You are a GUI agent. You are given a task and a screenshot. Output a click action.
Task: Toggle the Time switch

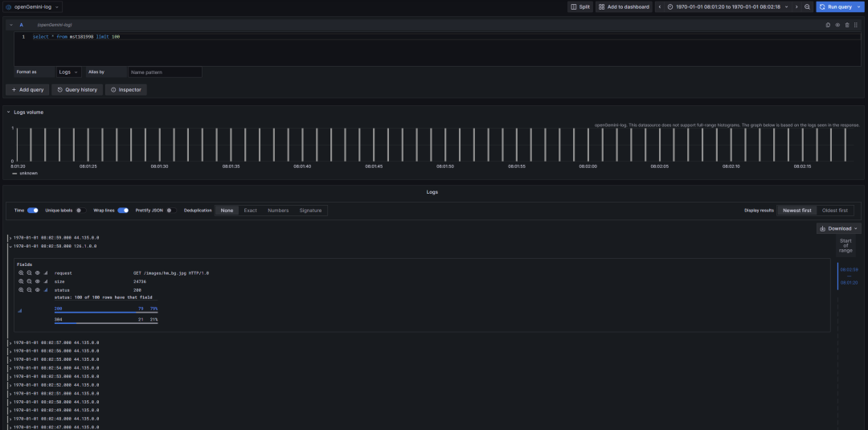click(33, 211)
